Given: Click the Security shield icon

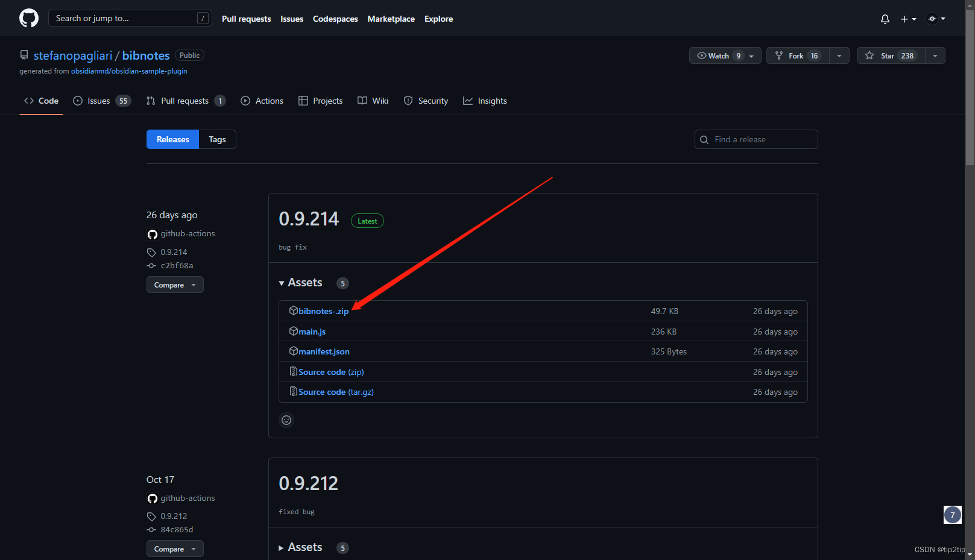Looking at the screenshot, I should coord(408,101).
